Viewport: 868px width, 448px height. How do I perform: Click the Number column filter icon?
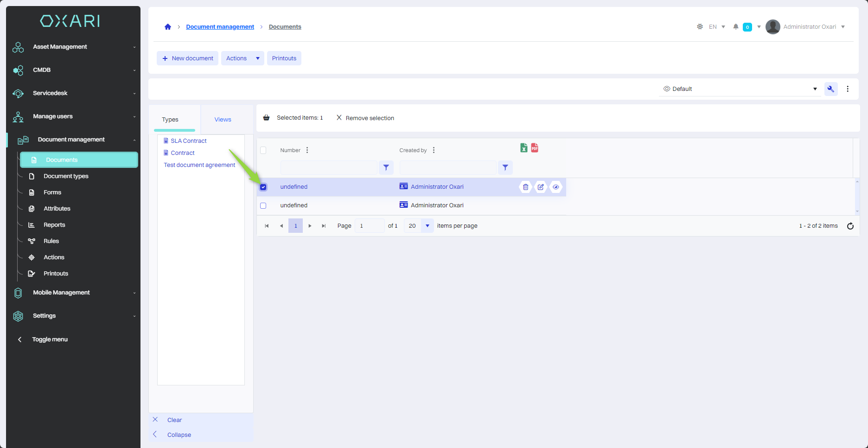tap(386, 167)
